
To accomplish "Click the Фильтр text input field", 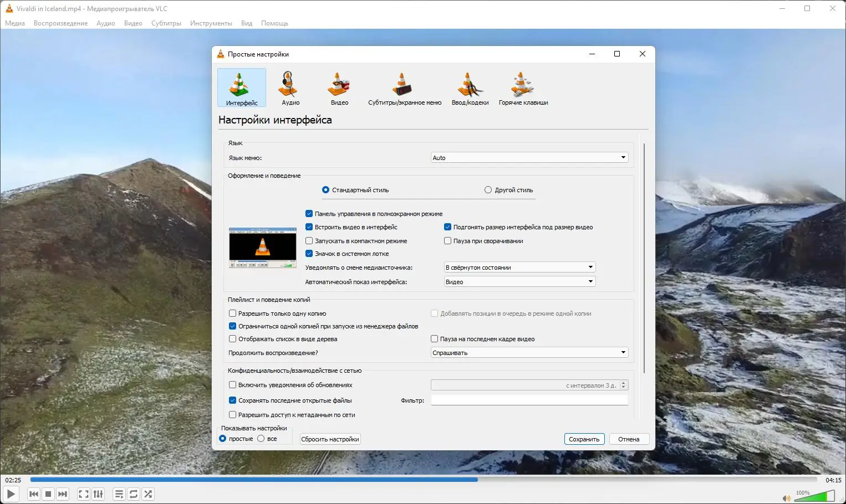I will [x=529, y=400].
